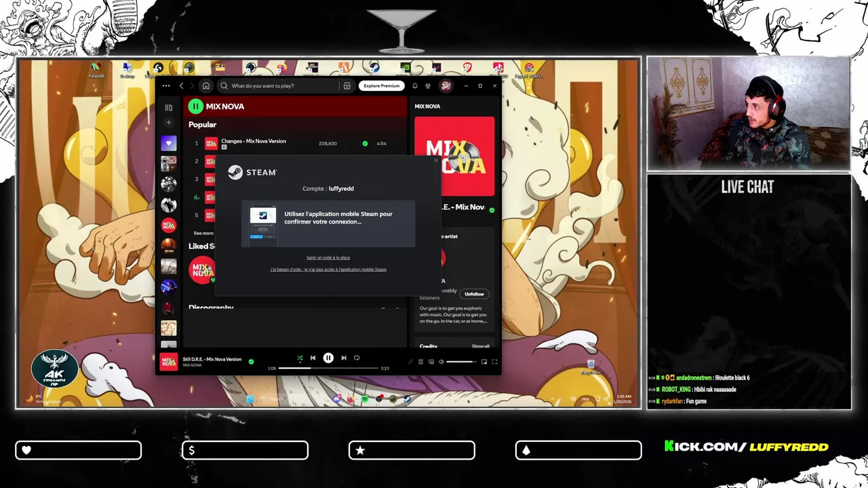Pause playback in bottom player bar
The height and width of the screenshot is (488, 868).
tap(328, 358)
